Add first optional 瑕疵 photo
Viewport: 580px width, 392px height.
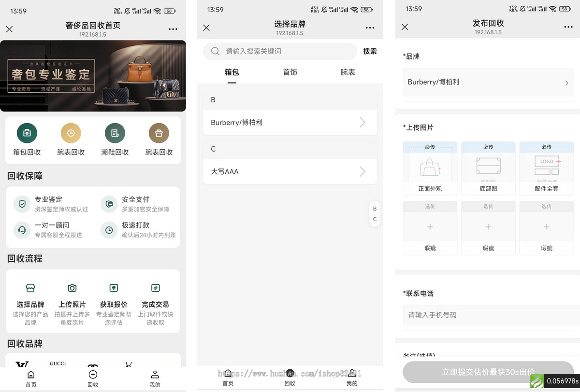tap(430, 227)
